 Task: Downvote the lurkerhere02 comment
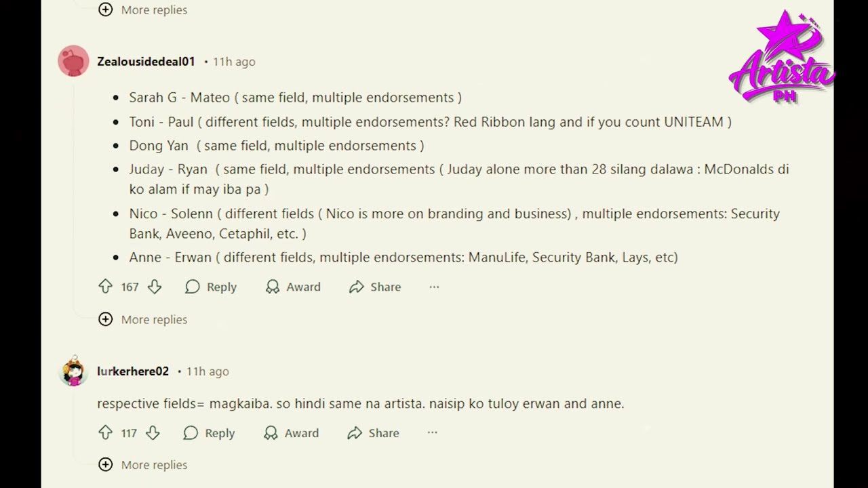coord(153,433)
